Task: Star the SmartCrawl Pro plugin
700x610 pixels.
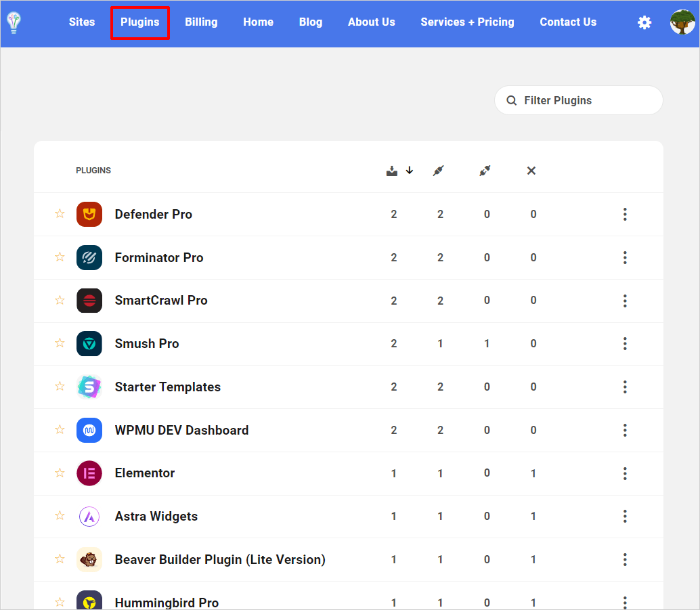Action: tap(60, 301)
